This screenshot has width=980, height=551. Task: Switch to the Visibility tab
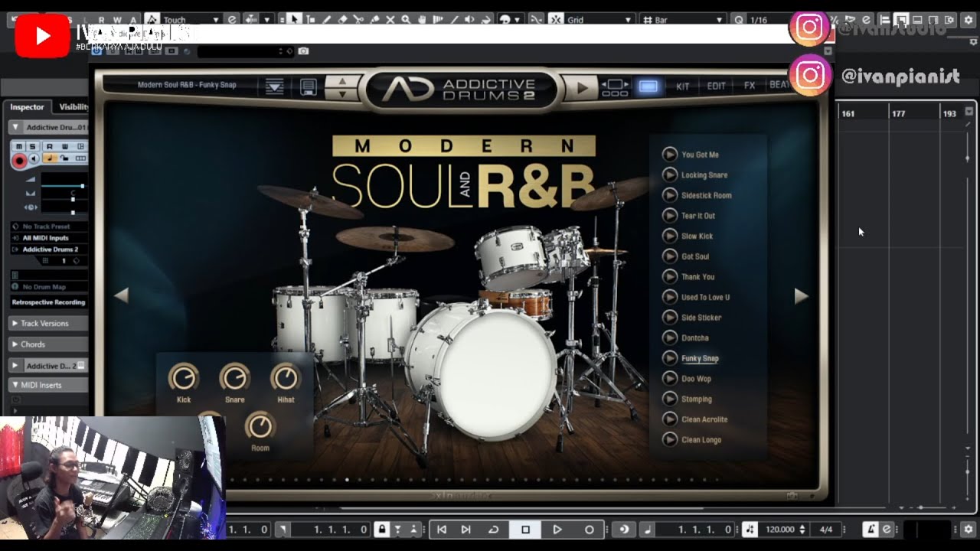click(73, 107)
